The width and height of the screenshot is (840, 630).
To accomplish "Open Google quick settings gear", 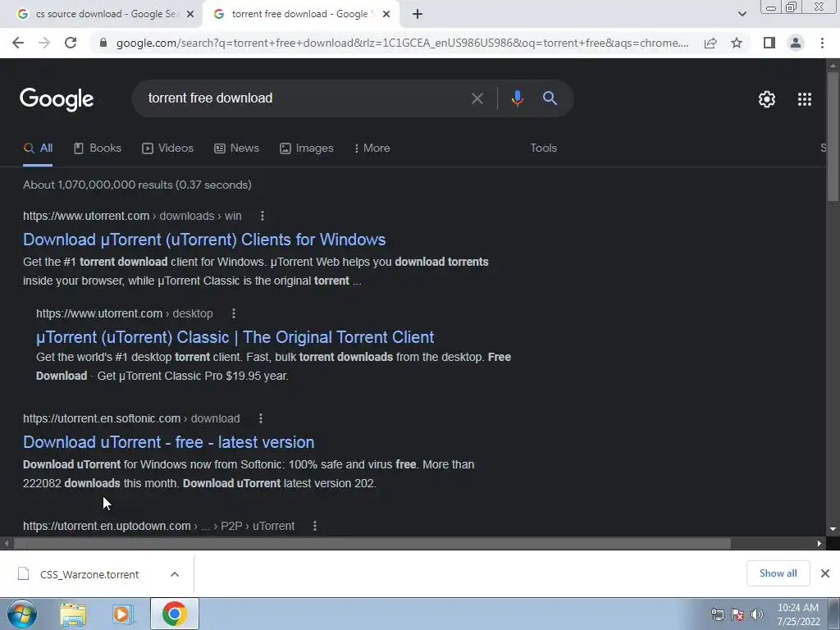I will point(767,99).
